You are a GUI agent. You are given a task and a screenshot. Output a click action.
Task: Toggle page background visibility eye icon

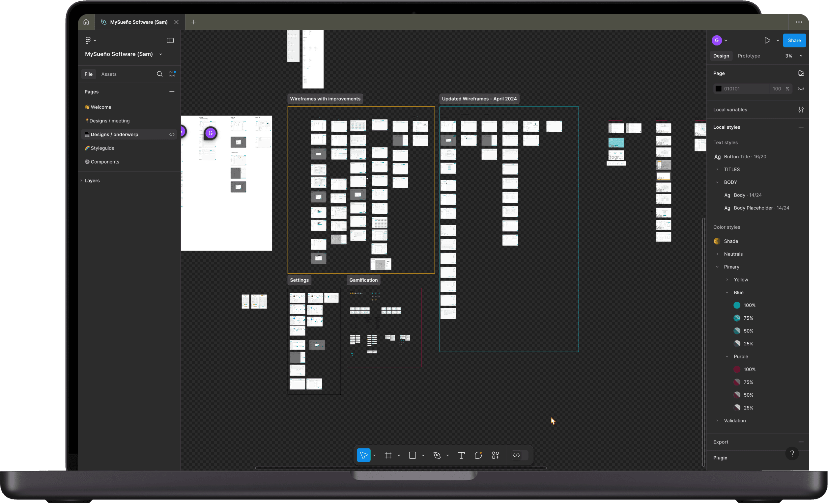pyautogui.click(x=801, y=89)
